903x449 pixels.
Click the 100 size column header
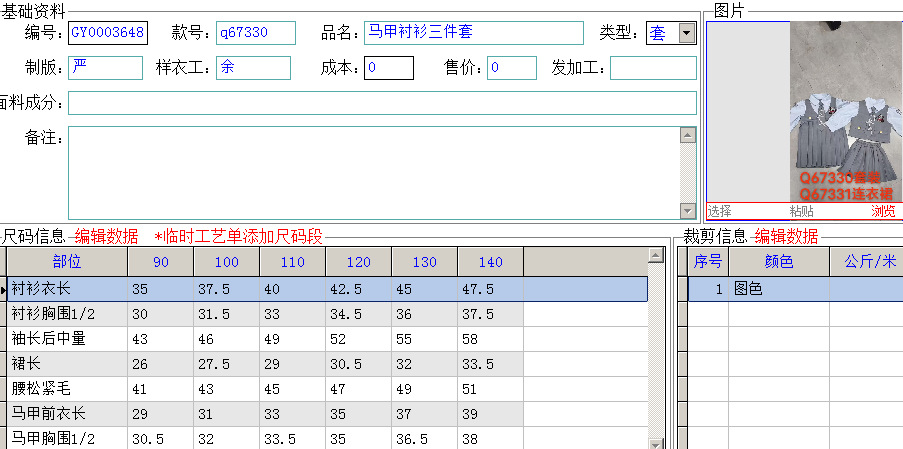coord(227,262)
